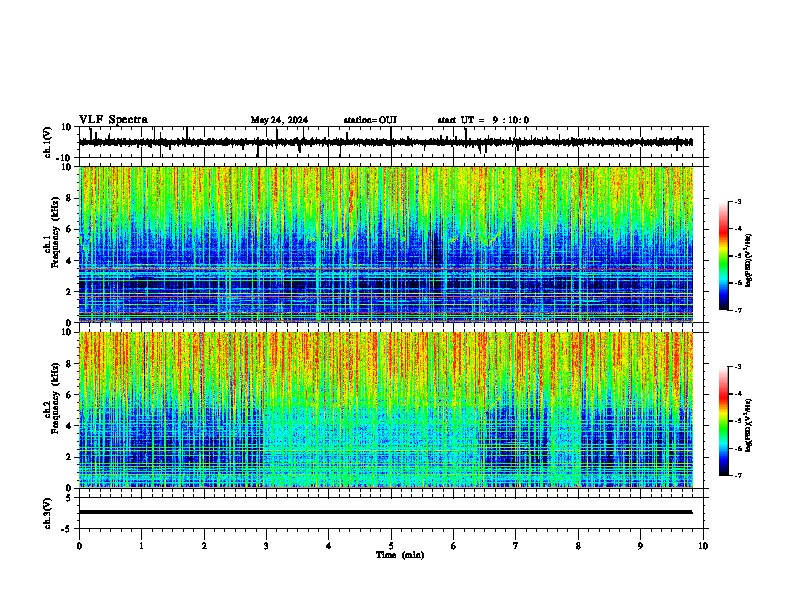Click the "VLF Spectra" plot title
Viewport: 792px width, 612px height.
(114, 120)
